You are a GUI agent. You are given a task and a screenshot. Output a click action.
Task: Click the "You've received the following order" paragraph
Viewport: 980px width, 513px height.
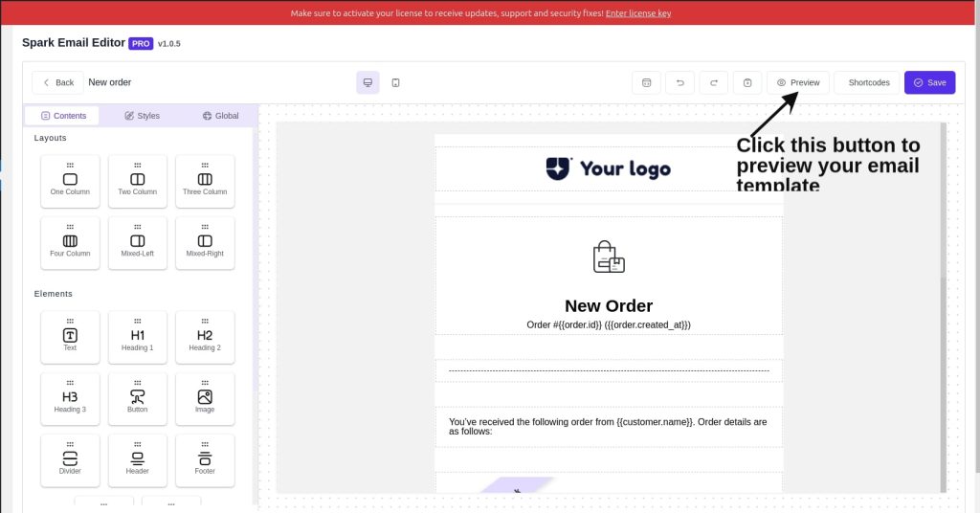click(608, 427)
